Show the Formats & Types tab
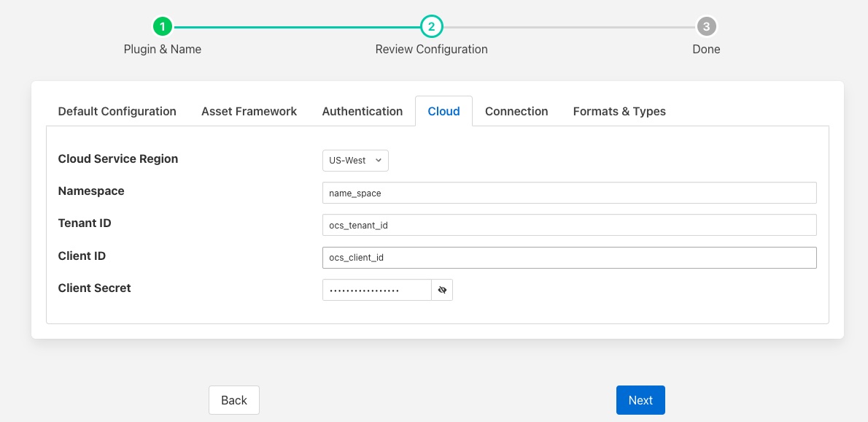This screenshot has width=868, height=422. [x=619, y=112]
